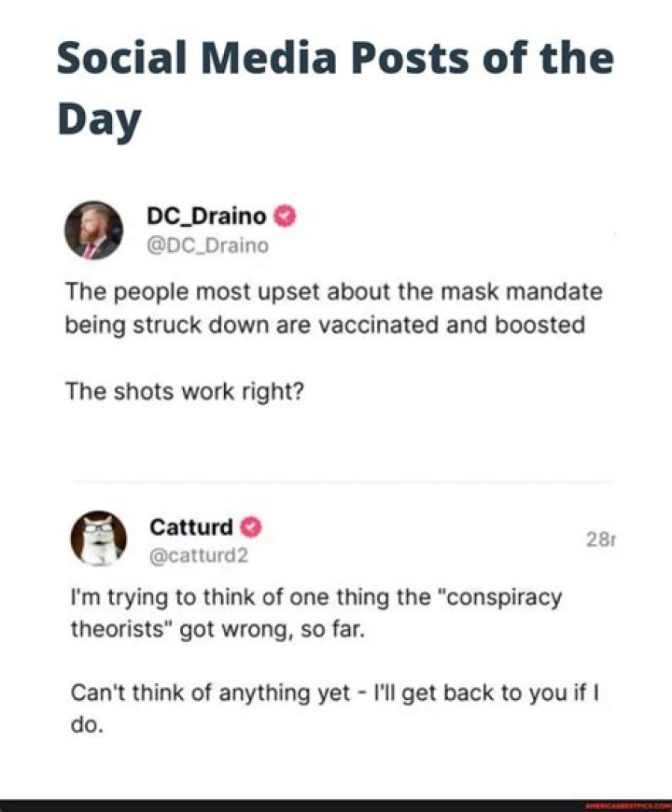
Task: Click the line starting "I'm trying to think"
Action: 316,597
